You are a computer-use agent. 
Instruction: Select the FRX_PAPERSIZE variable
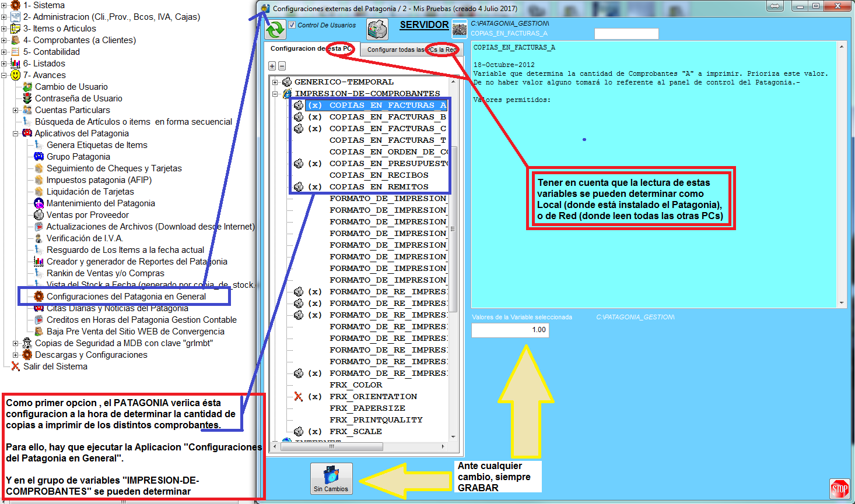(367, 408)
